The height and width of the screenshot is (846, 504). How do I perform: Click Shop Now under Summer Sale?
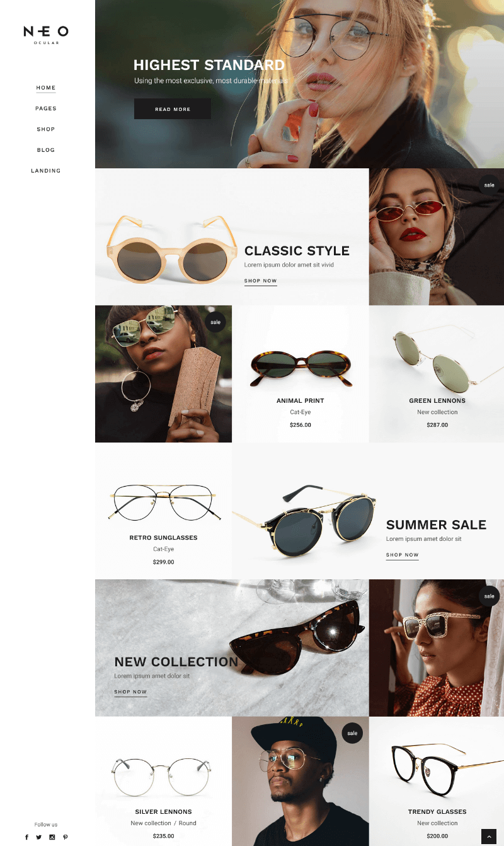[403, 555]
